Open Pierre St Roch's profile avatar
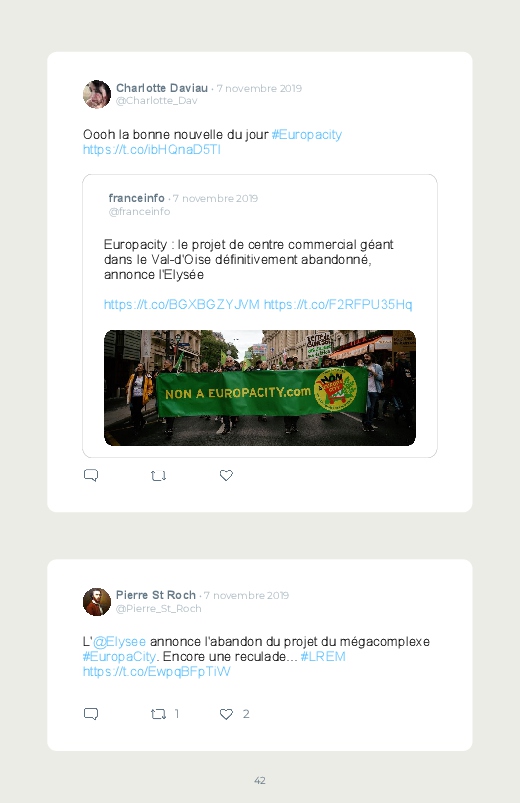520x803 pixels. (97, 602)
